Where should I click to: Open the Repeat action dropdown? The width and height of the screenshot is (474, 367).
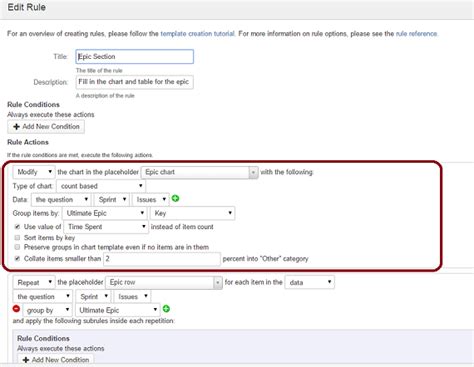(34, 282)
